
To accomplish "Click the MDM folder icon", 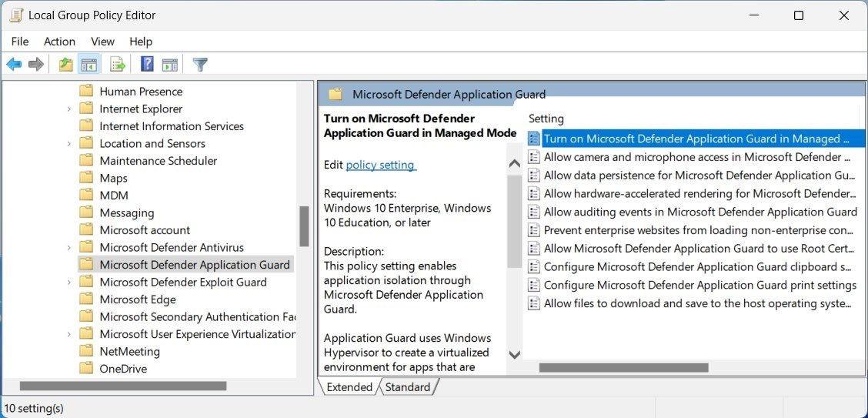I will pos(86,195).
